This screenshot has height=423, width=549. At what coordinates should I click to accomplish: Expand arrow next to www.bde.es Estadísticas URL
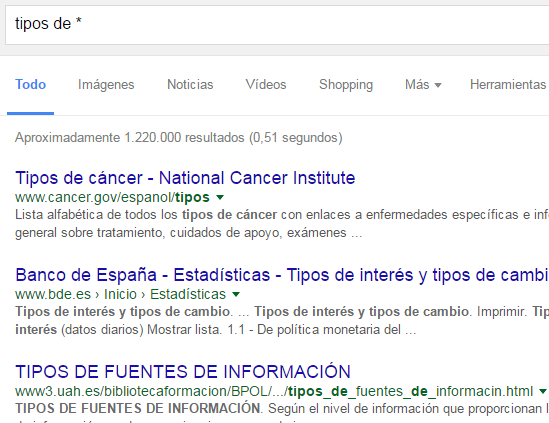pos(236,294)
